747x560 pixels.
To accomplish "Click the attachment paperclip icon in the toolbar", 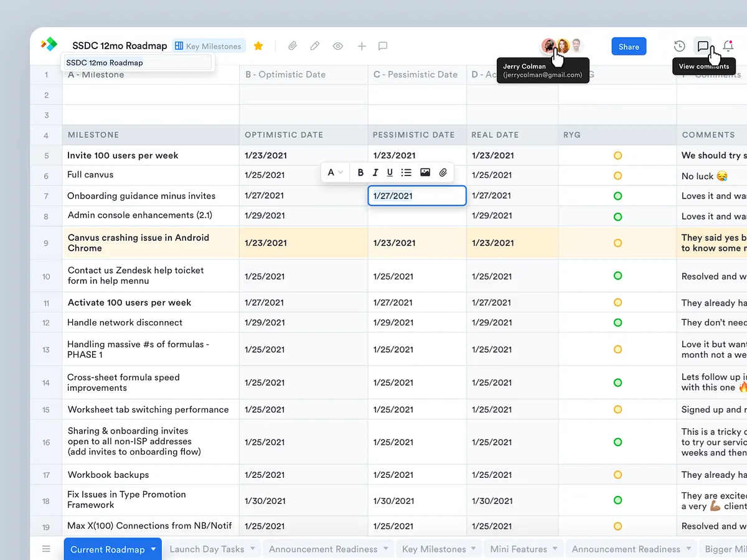I will (x=292, y=45).
